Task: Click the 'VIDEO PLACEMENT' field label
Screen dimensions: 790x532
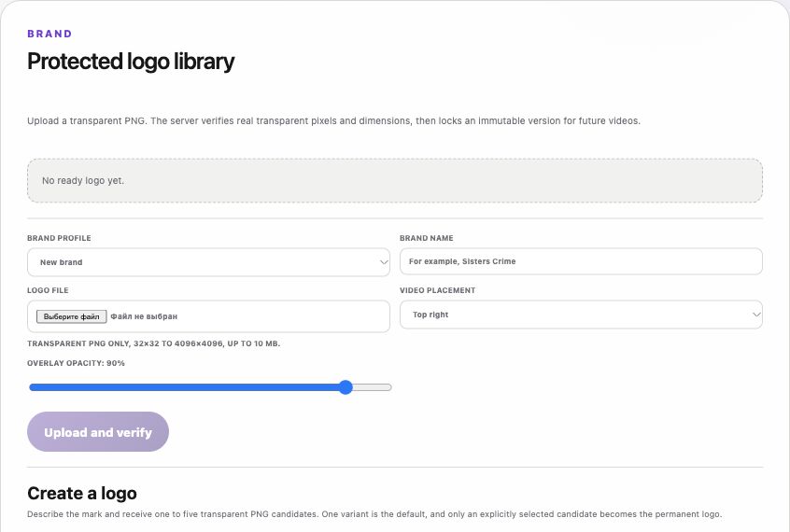Action: 437,290
